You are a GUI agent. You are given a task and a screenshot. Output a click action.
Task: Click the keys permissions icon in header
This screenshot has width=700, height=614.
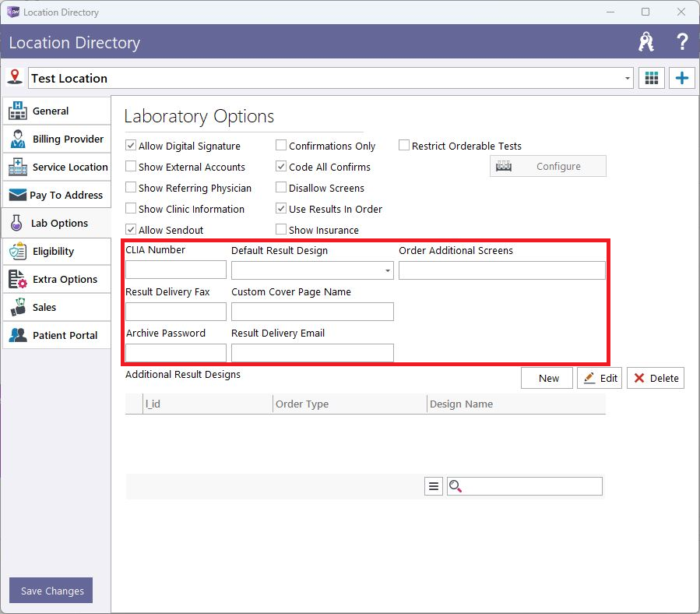coord(646,42)
